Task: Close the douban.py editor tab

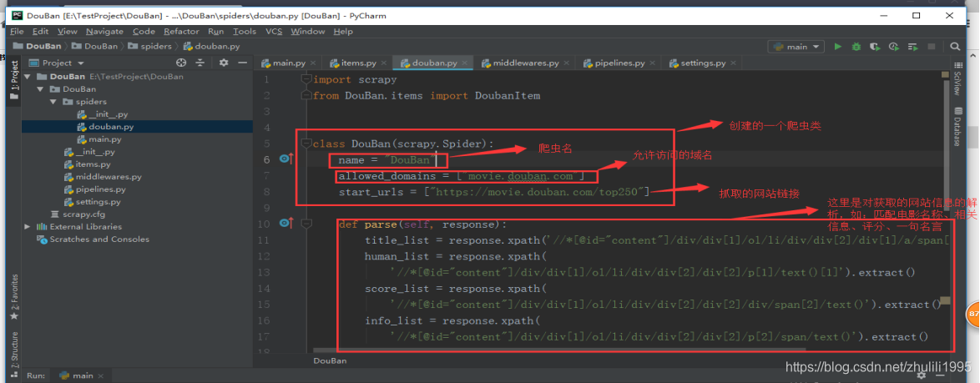Action: pyautogui.click(x=464, y=63)
